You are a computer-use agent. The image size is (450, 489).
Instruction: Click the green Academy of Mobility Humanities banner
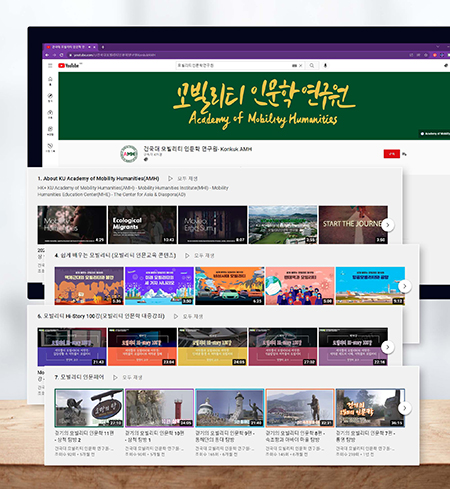pyautogui.click(x=254, y=106)
